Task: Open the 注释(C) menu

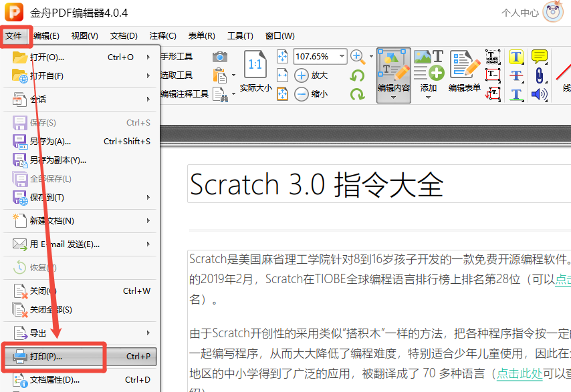Action: (x=162, y=36)
